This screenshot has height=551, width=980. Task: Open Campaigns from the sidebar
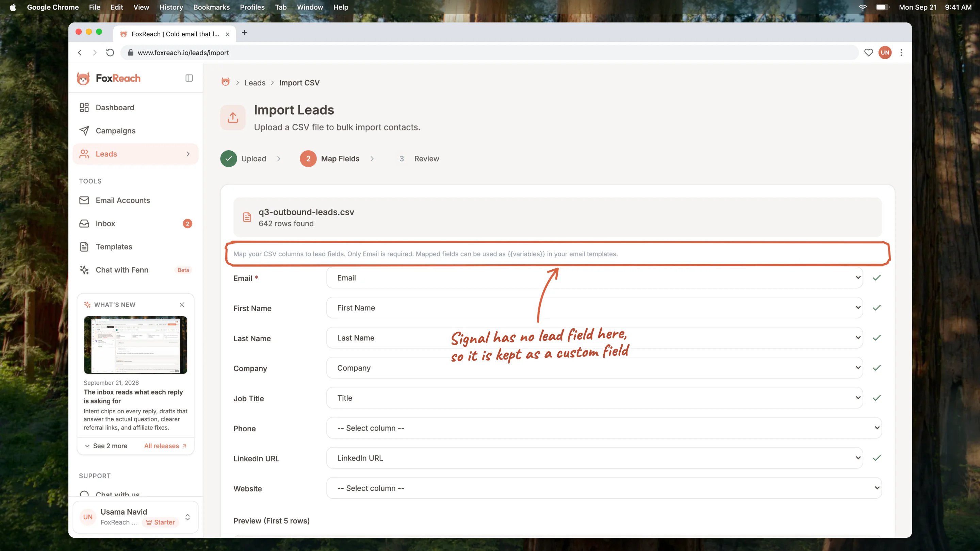point(135,131)
